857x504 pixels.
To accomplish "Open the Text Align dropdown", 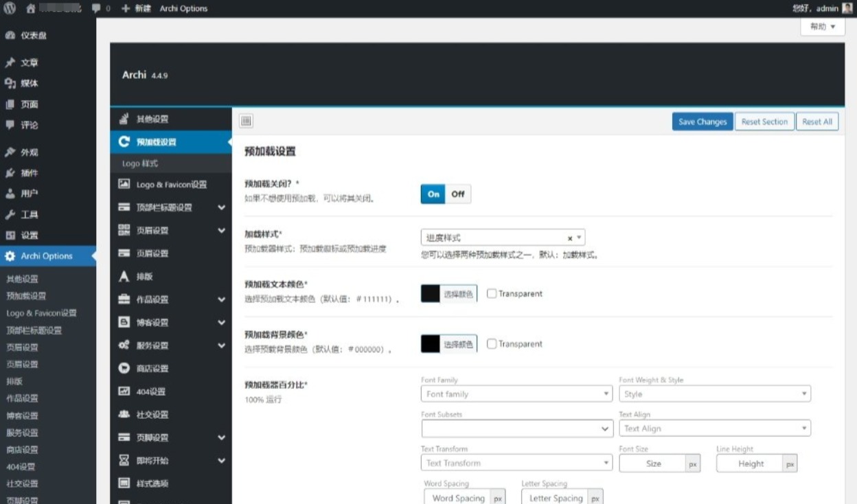I will (715, 428).
